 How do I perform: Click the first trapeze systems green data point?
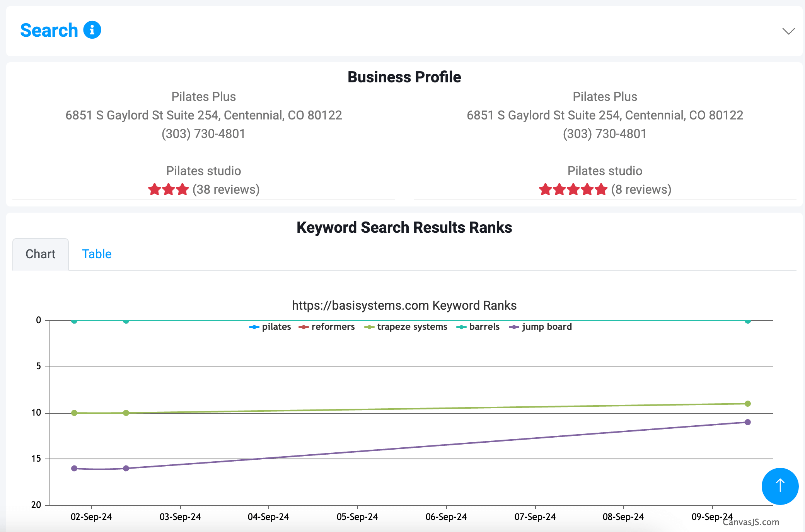(74, 413)
